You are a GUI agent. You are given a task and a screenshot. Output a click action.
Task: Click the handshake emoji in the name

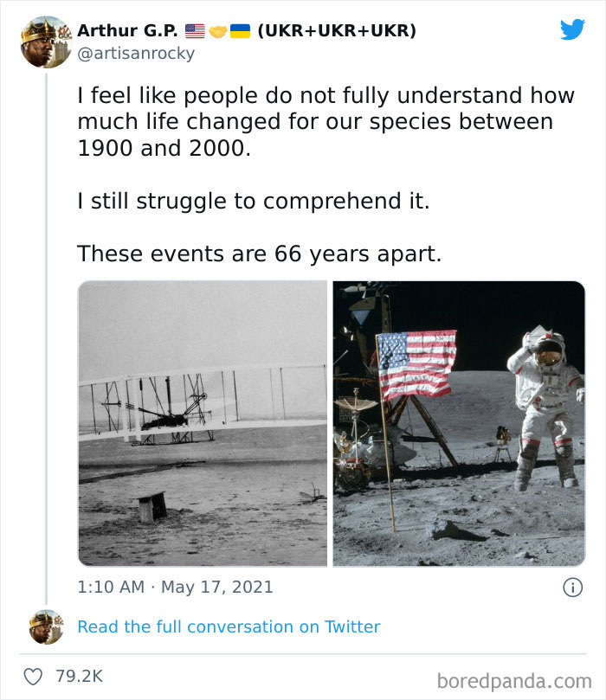coord(217,31)
